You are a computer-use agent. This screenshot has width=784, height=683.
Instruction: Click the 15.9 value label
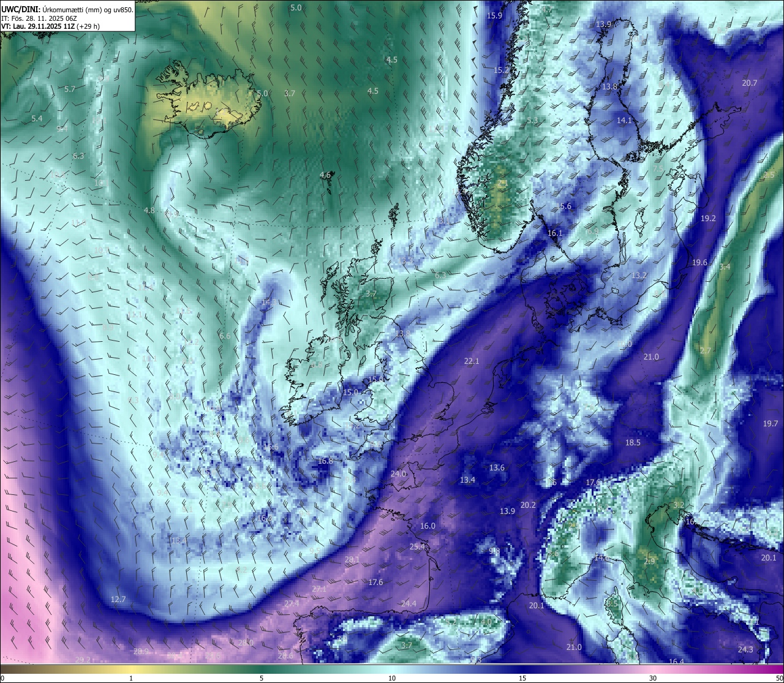click(494, 15)
